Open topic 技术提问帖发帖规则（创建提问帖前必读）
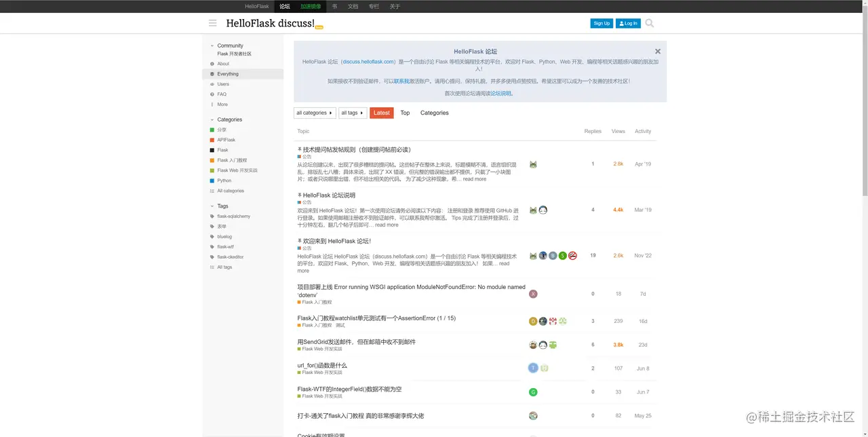This screenshot has height=437, width=868. point(357,149)
